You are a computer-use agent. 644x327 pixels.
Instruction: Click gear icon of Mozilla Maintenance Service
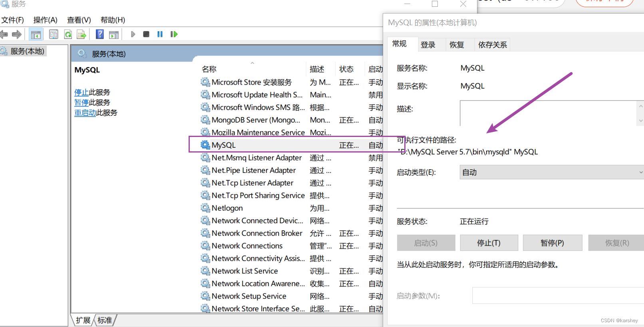(205, 132)
